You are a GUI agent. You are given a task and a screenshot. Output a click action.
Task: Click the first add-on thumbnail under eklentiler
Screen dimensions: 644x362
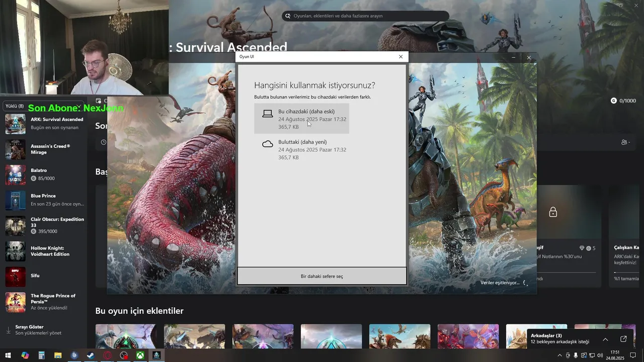point(126,336)
